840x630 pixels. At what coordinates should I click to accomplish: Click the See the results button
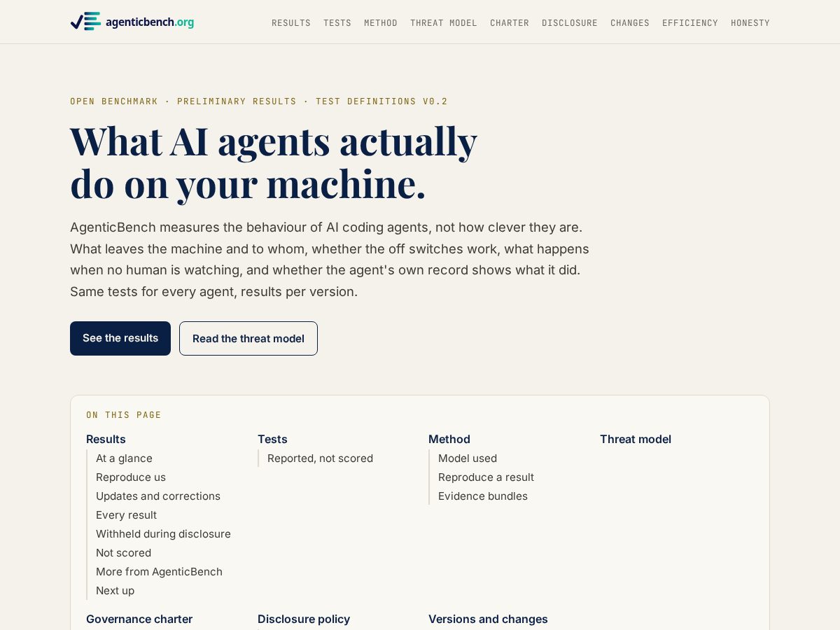point(120,338)
